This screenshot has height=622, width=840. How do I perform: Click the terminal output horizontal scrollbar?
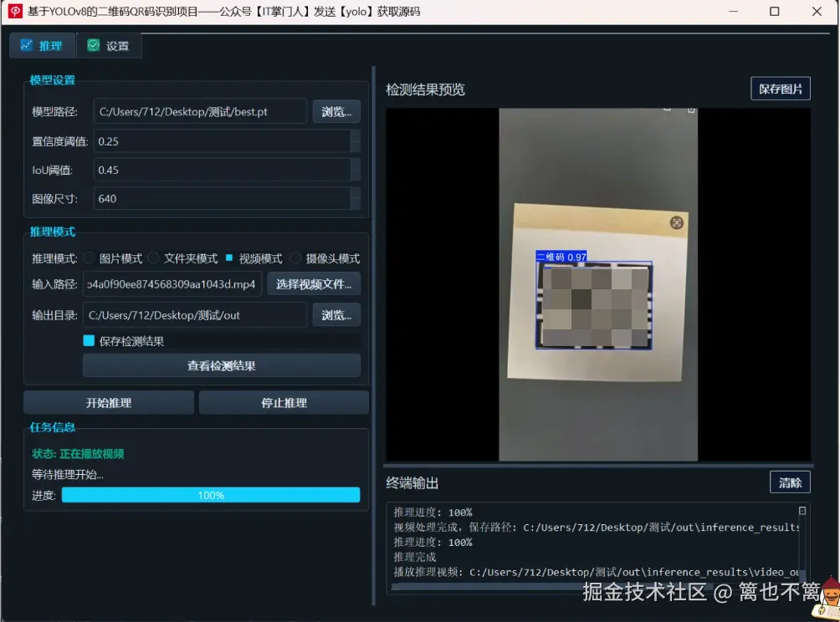tap(595, 587)
